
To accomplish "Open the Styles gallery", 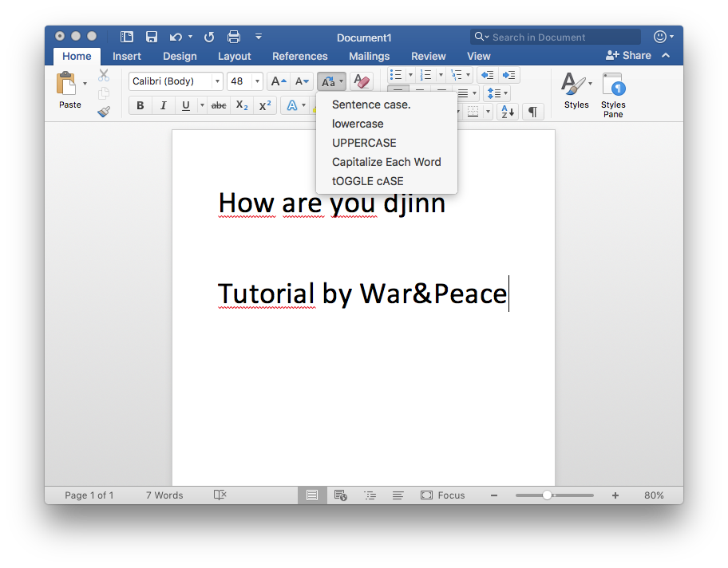I will click(x=576, y=90).
